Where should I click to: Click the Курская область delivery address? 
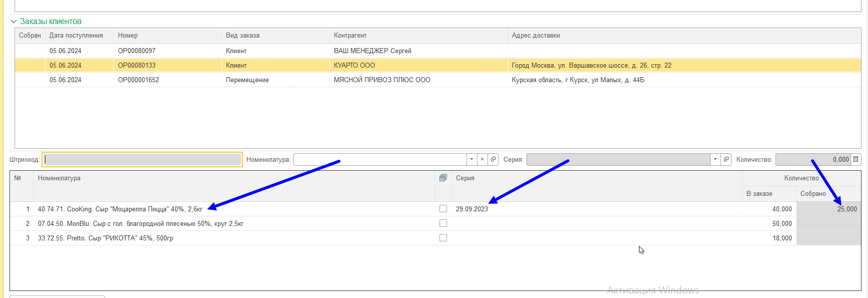tap(578, 80)
